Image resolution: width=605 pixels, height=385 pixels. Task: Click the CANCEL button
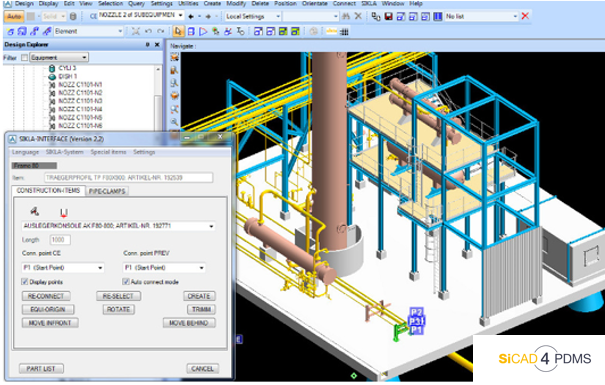203,369
